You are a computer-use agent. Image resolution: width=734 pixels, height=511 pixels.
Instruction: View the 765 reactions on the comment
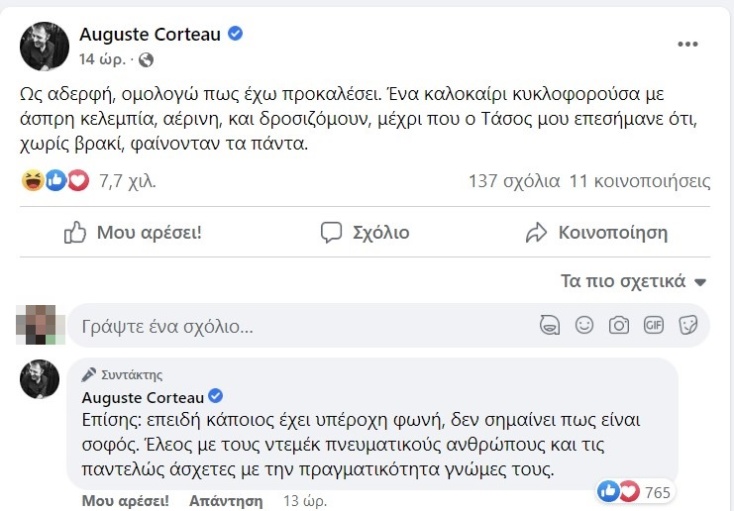(x=636, y=491)
